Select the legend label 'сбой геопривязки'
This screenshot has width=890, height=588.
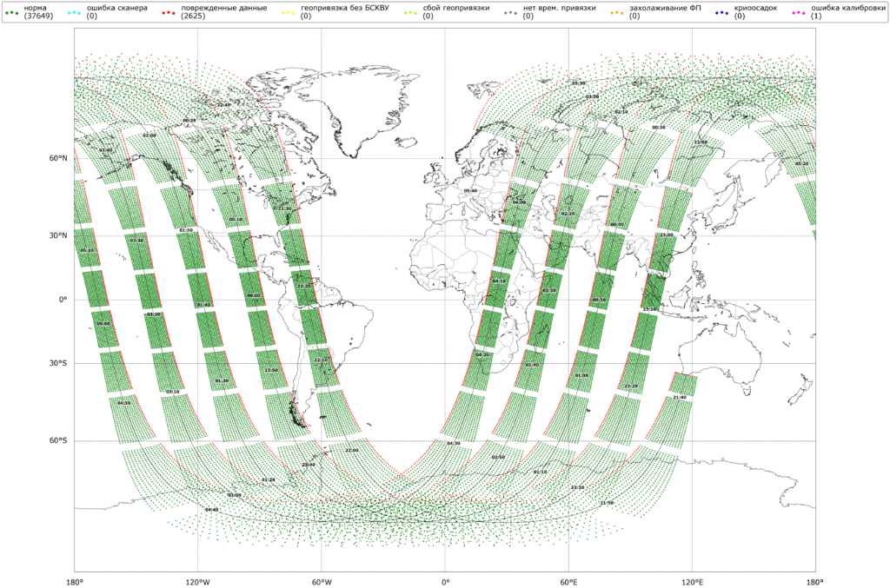(x=456, y=8)
